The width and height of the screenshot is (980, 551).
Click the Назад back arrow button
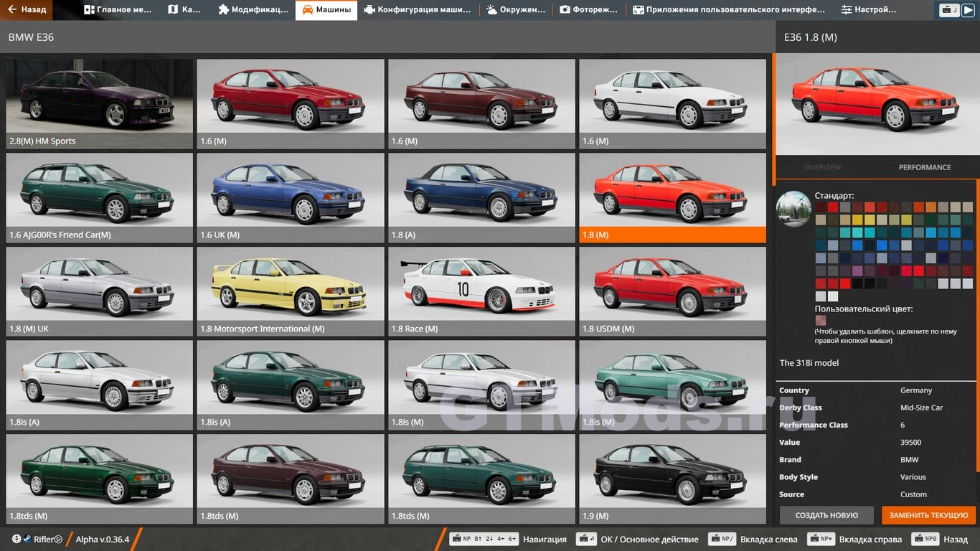click(27, 10)
